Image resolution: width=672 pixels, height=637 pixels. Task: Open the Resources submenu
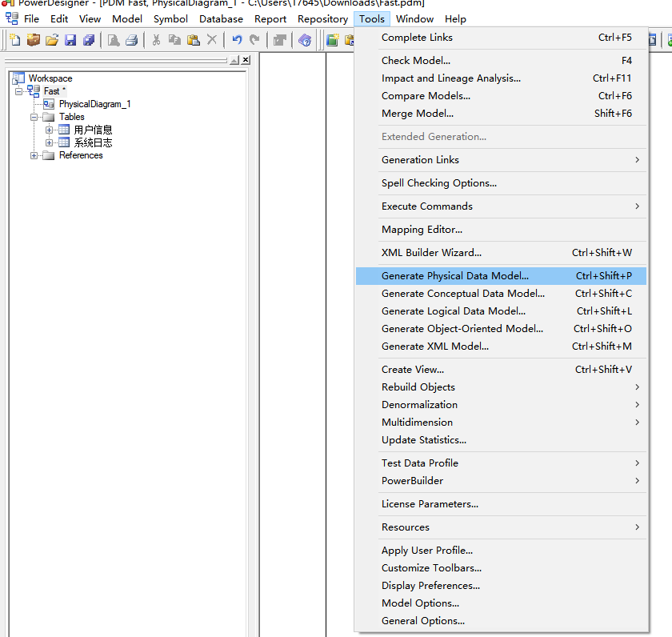tap(501, 527)
